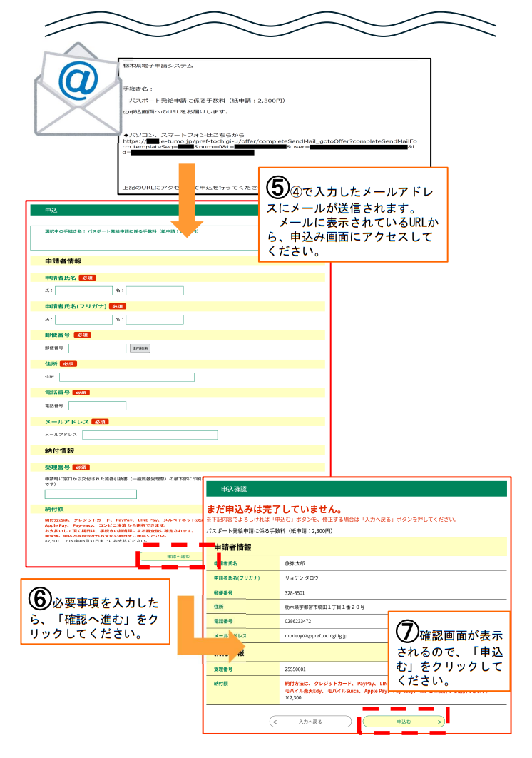Click the 郵便番号 input field
This screenshot has height=758, width=532.
pos(97,348)
